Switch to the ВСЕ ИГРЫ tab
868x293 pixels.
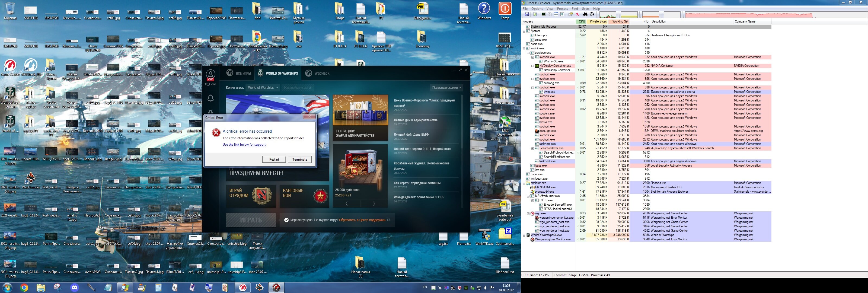239,73
